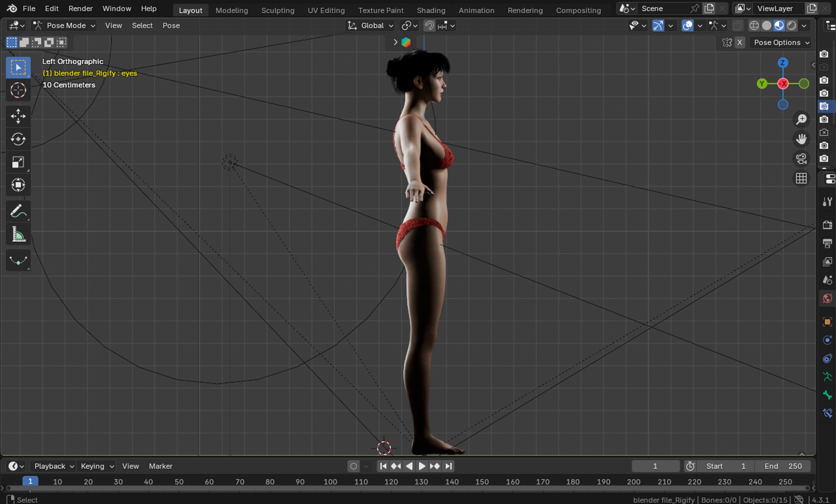Open the World properties globe tab
The height and width of the screenshot is (504, 836).
pos(827,299)
